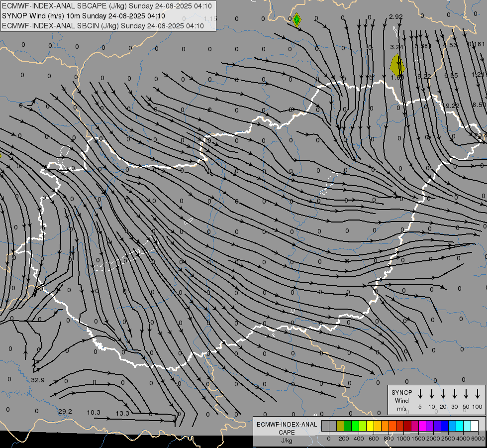Pick the dark red swatch at 1000 J/kg
Image resolution: width=487 pixels, height=448 pixels.
[x=407, y=426]
